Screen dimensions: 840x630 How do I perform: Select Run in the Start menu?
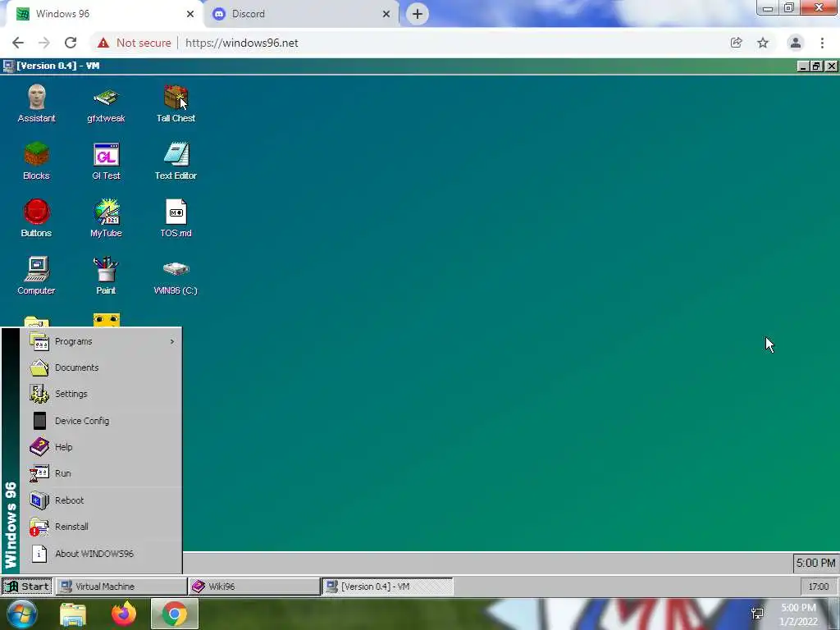pos(101,473)
